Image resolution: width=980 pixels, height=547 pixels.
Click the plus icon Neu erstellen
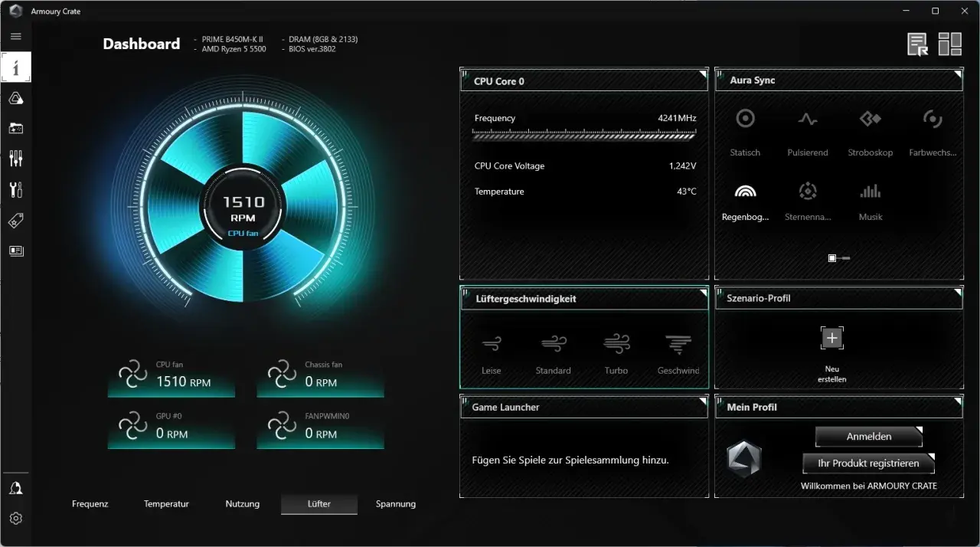pos(832,338)
